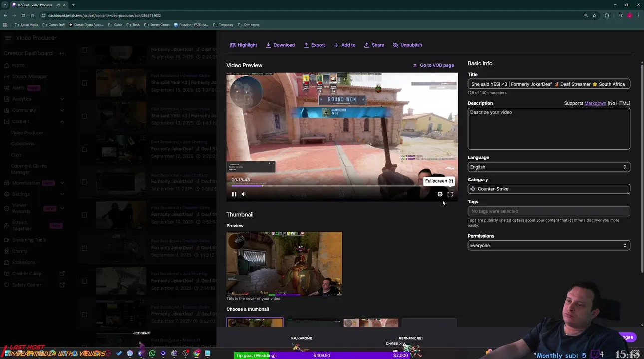The image size is (644, 359).
Task: Bookmark this page with star icon
Action: click(594, 15)
